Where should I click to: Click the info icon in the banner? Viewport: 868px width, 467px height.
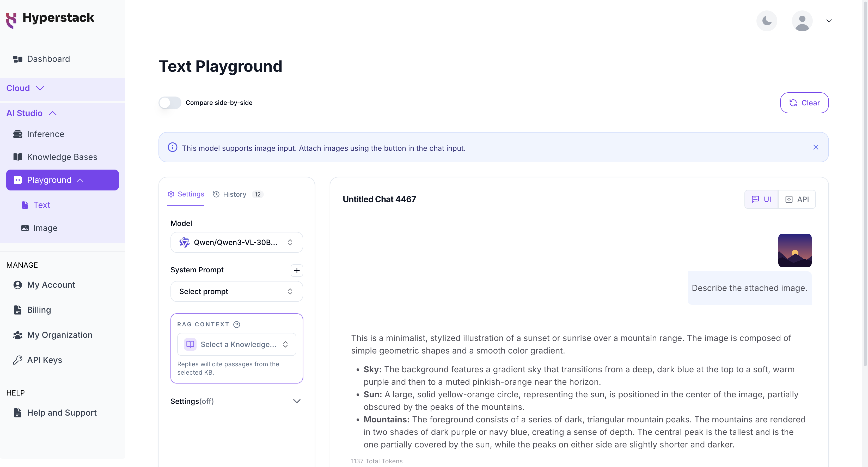click(172, 147)
